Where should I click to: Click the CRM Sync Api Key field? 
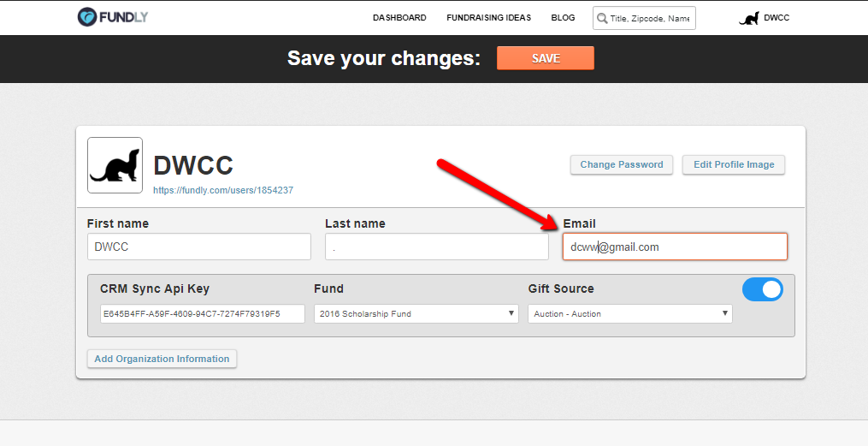tap(203, 313)
